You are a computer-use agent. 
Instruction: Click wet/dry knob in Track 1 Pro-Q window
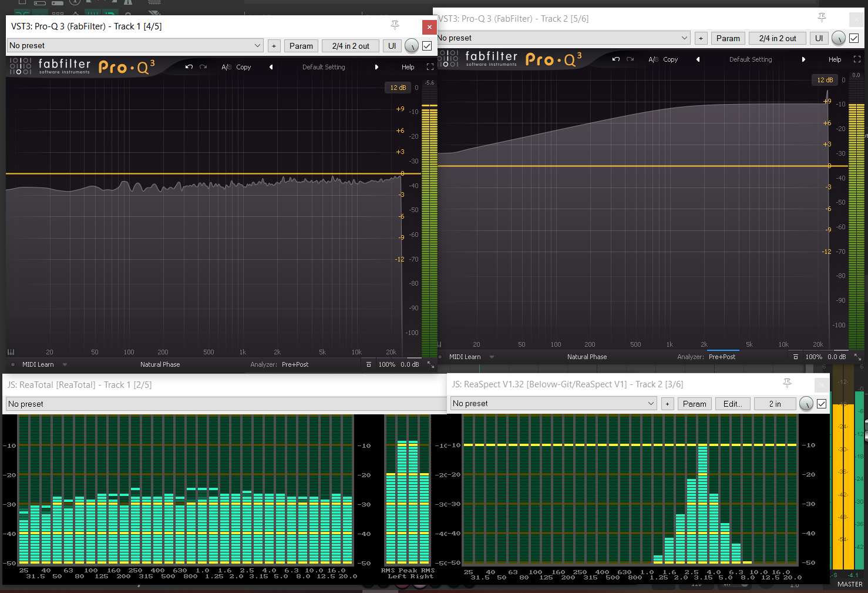click(x=412, y=46)
